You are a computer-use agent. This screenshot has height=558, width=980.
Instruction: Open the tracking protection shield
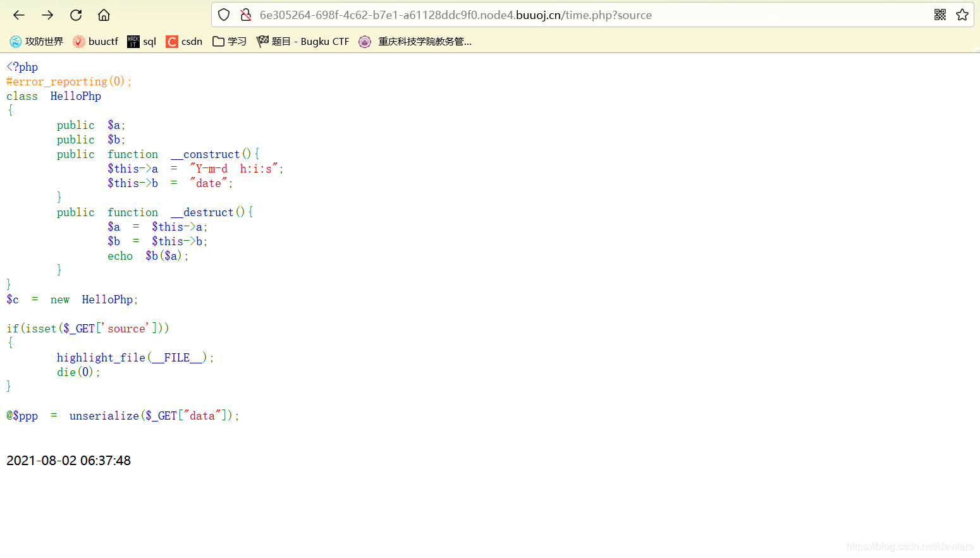coord(224,15)
